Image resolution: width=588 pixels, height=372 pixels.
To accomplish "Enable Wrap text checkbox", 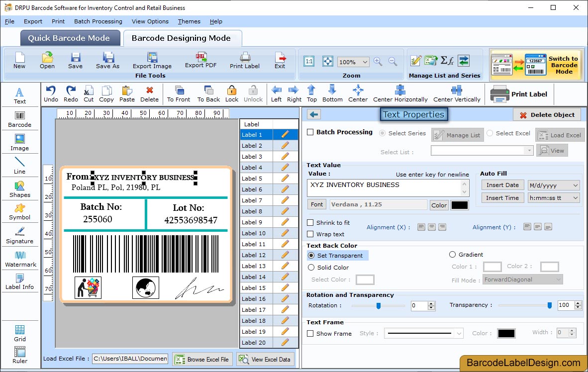I will tap(310, 234).
